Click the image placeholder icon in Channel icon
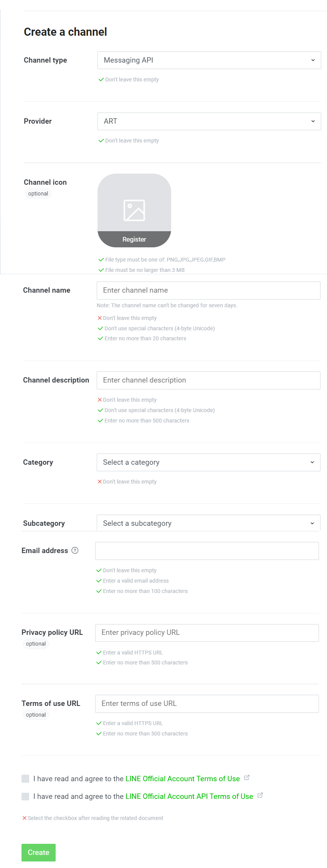 coord(134,210)
